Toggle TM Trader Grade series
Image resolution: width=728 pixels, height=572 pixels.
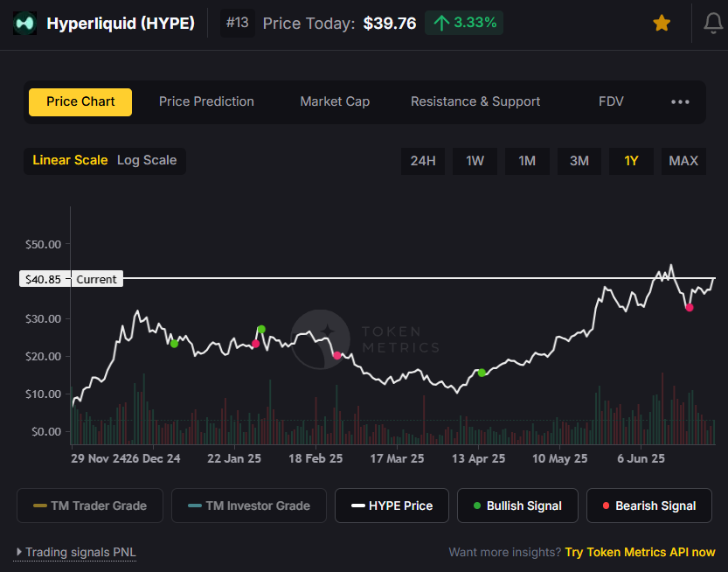click(90, 506)
